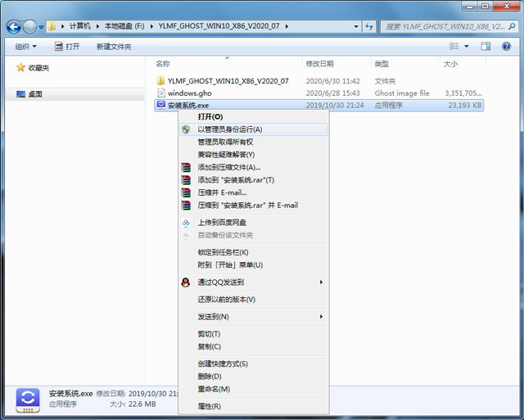Click the 打开 button in toolbar
The image size is (524, 420).
point(67,47)
